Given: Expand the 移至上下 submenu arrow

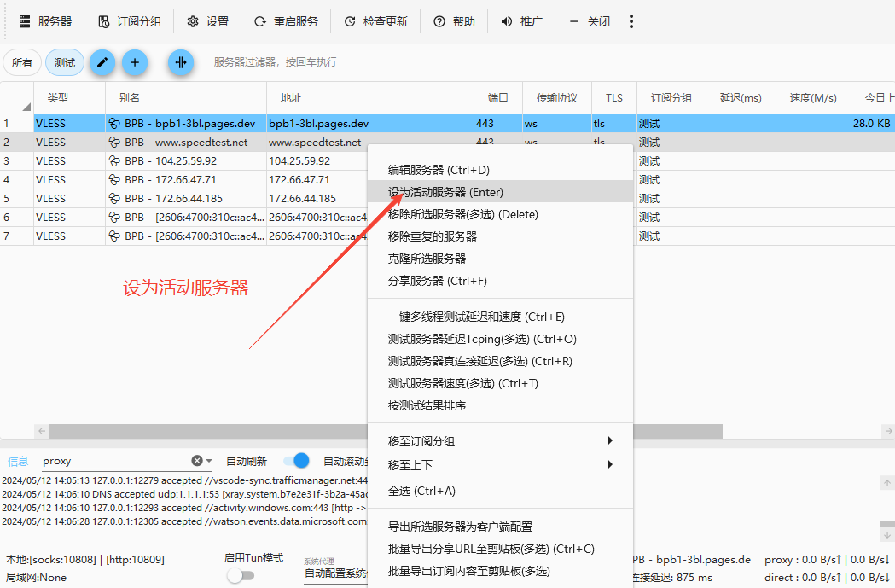Looking at the screenshot, I should [x=609, y=465].
